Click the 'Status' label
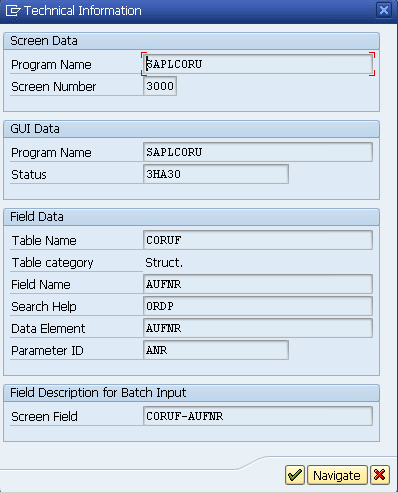This screenshot has height=493, width=398. tap(29, 175)
